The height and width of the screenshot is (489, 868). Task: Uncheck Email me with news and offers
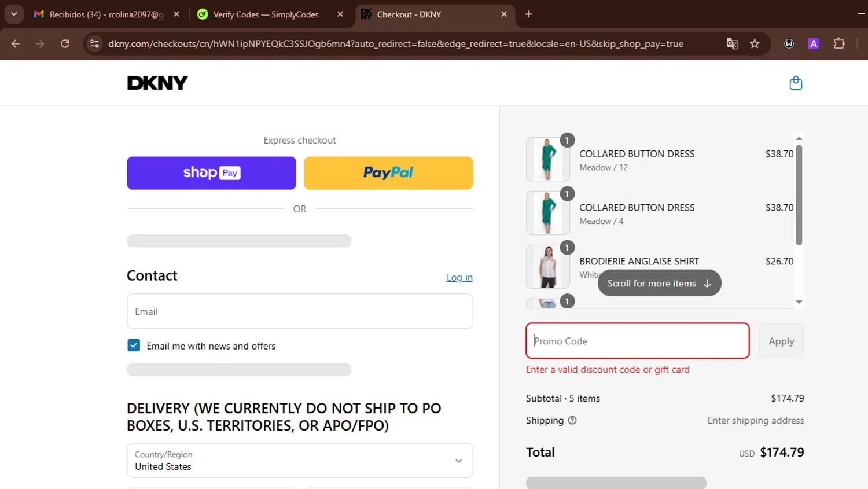coord(134,345)
